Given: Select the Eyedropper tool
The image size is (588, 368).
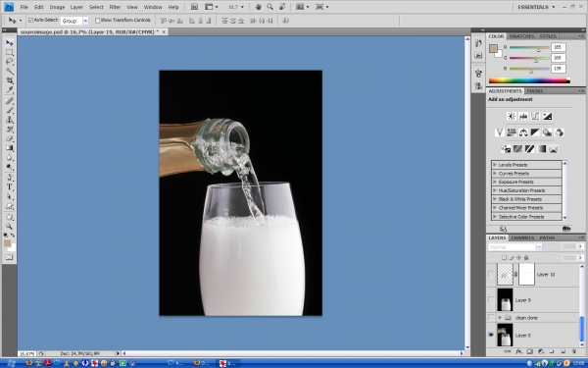Looking at the screenshot, I should (x=9, y=90).
